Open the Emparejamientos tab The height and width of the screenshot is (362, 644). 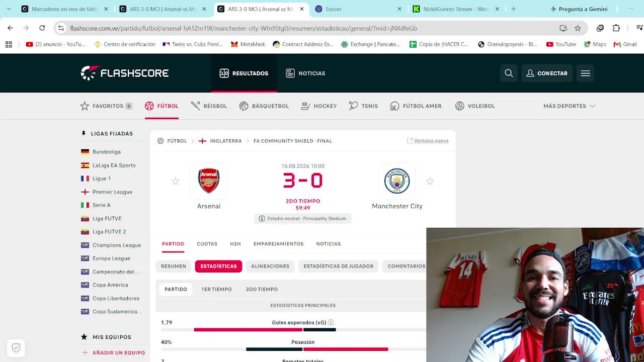(x=279, y=244)
